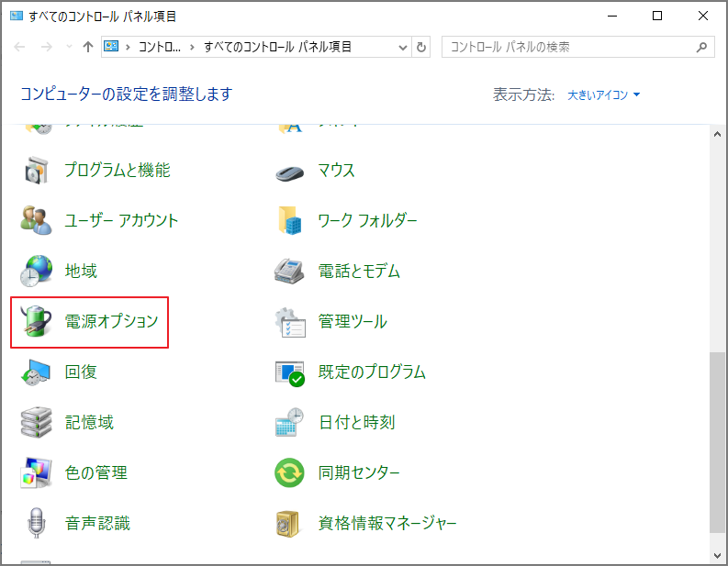This screenshot has width=728, height=566.
Task: Click the search magnifier icon
Action: click(x=702, y=47)
